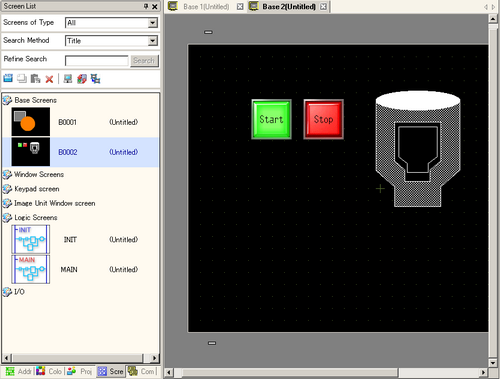
Task: Expand the Keypad screen category
Action: pyautogui.click(x=7, y=189)
